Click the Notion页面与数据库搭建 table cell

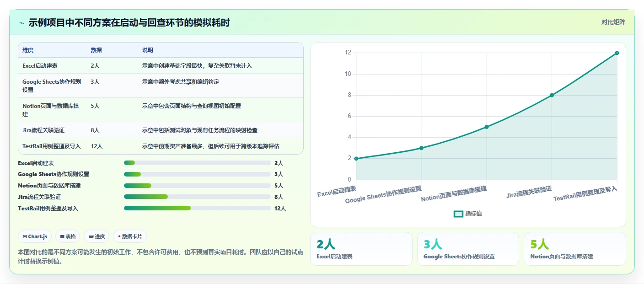coord(52,110)
